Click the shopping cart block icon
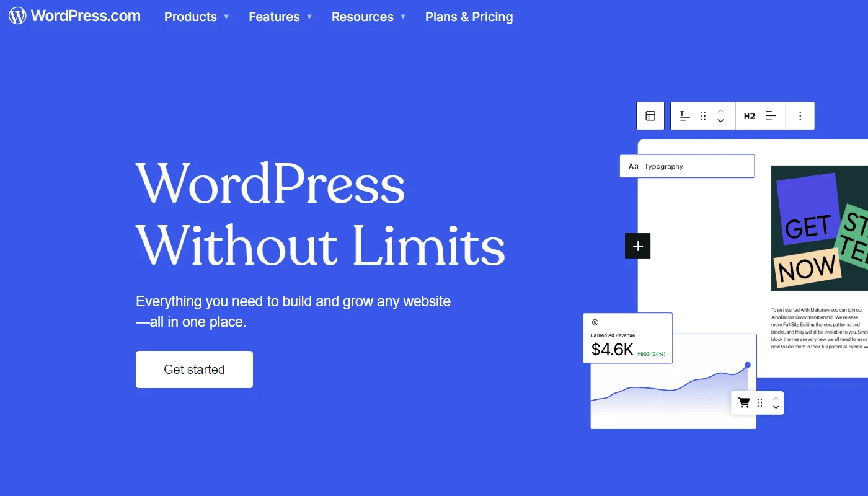The height and width of the screenshot is (496, 868). pos(744,403)
